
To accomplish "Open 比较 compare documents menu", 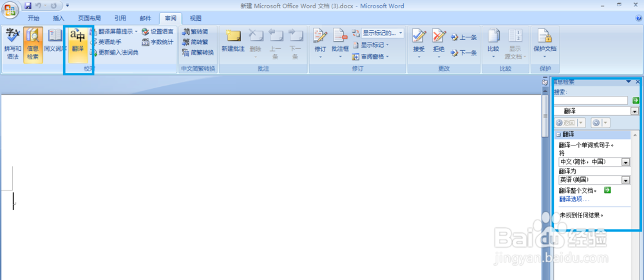I will tap(493, 44).
